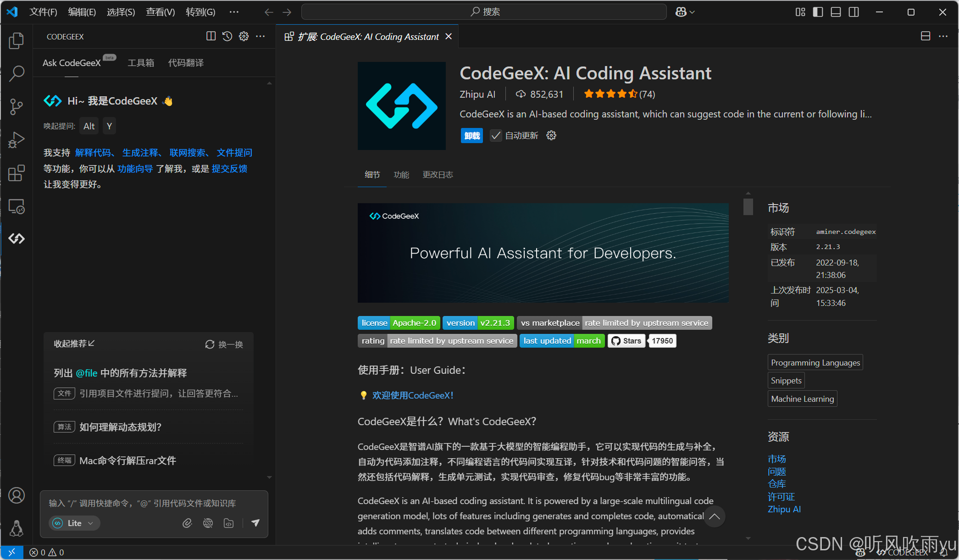Open the 欢迎使用CodeGeeX! link
Viewport: 959px width, 560px height.
(412, 395)
